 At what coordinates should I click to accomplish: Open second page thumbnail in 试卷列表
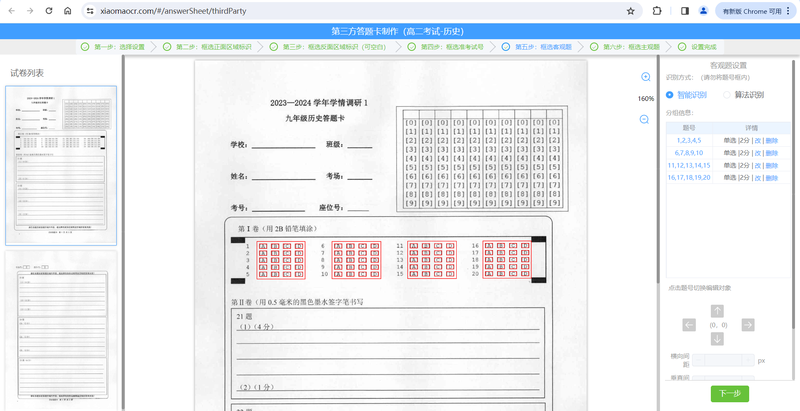tap(61, 330)
